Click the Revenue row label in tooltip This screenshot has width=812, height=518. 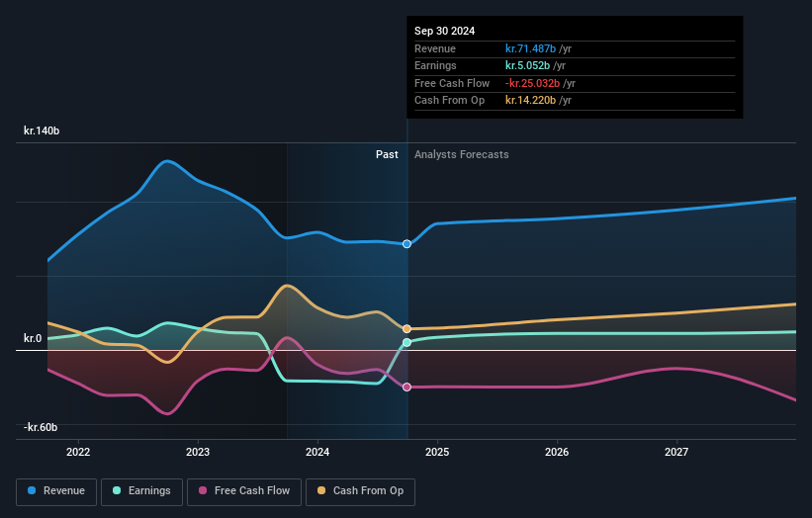435,48
